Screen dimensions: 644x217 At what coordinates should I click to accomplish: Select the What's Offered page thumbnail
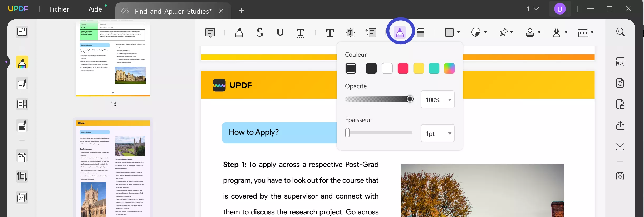point(113,169)
